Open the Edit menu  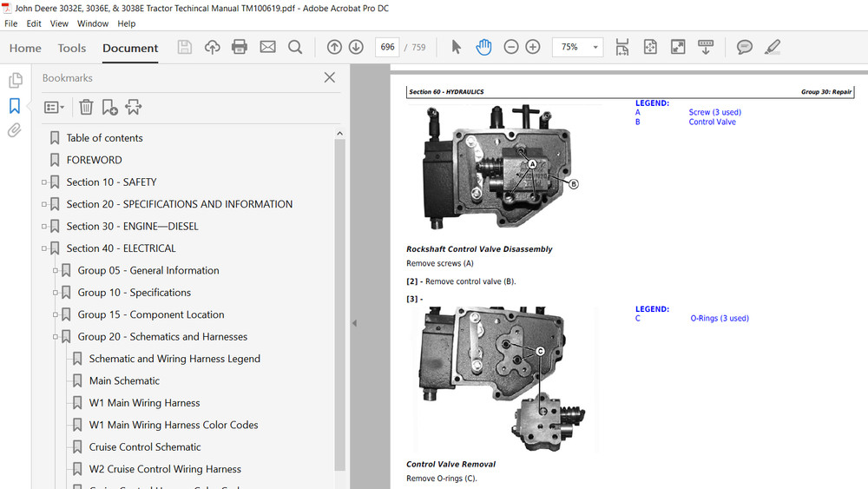point(34,23)
